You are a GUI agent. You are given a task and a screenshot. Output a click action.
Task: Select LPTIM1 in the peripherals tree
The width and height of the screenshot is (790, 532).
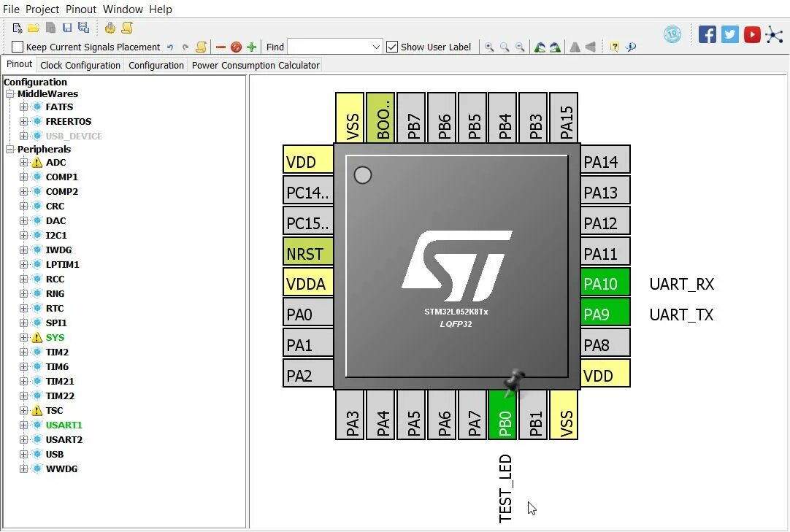[x=62, y=264]
